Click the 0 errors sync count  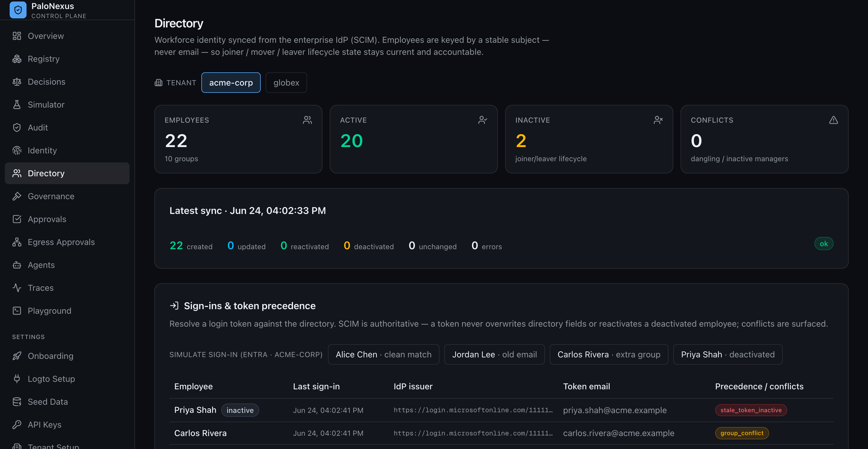click(487, 246)
